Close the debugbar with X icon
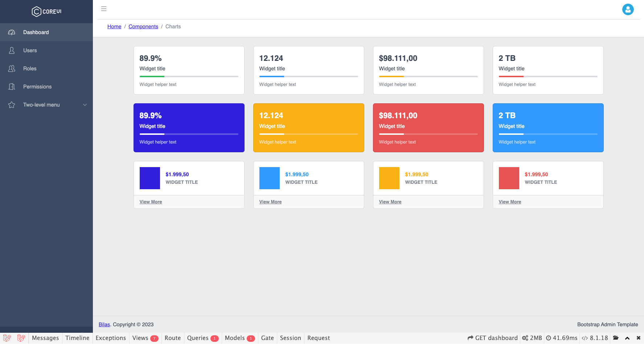Viewport: 644px width, 344px height. (639, 338)
